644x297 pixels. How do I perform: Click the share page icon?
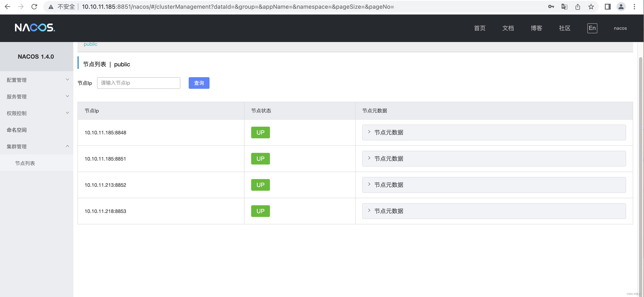click(578, 7)
